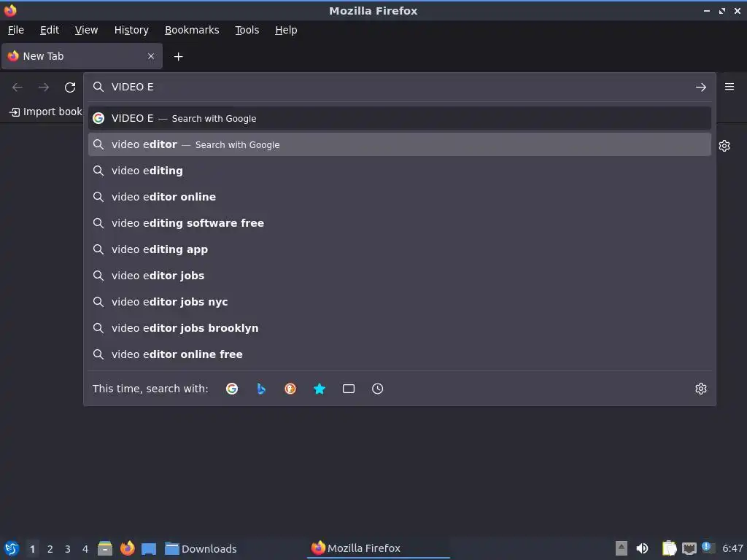Viewport: 747px width, 560px height.
Task: Open search settings gear in dropdown footer
Action: 701,389
